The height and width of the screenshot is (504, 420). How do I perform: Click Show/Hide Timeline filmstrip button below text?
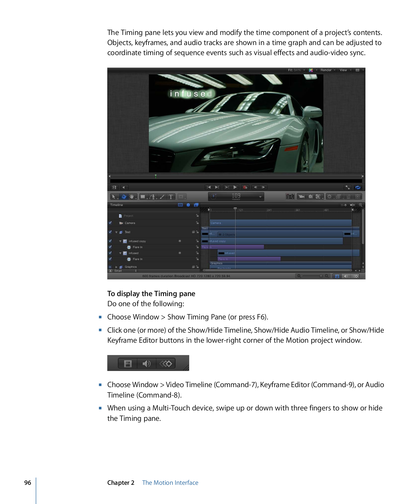pos(128,364)
